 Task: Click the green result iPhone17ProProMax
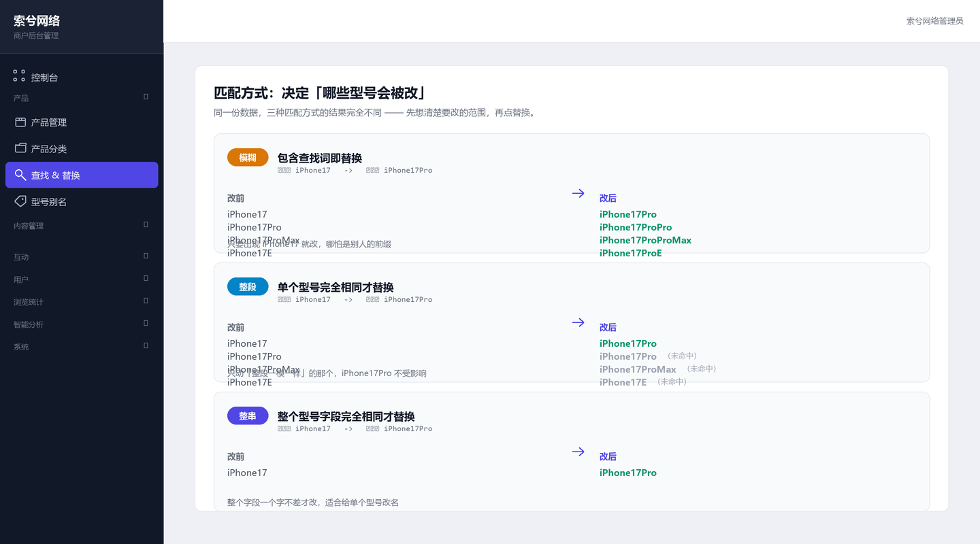645,240
